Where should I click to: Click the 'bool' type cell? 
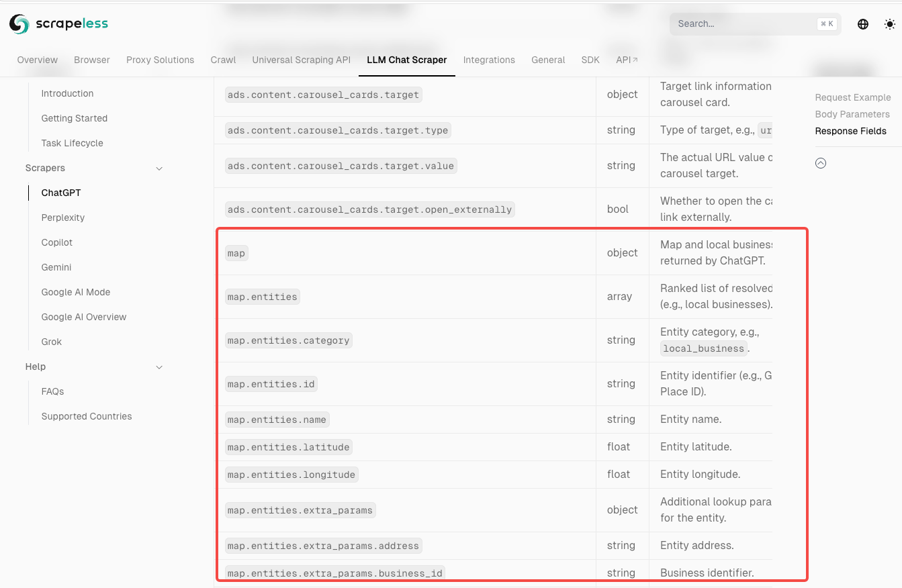tap(618, 209)
